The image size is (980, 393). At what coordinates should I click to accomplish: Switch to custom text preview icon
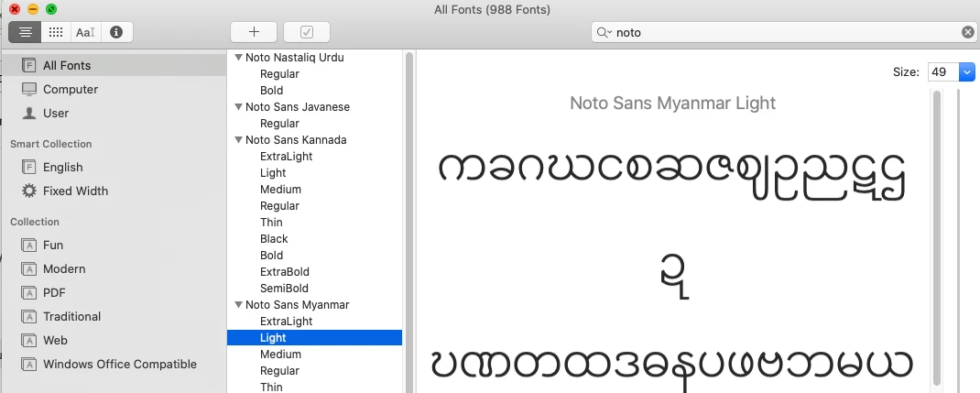click(85, 32)
